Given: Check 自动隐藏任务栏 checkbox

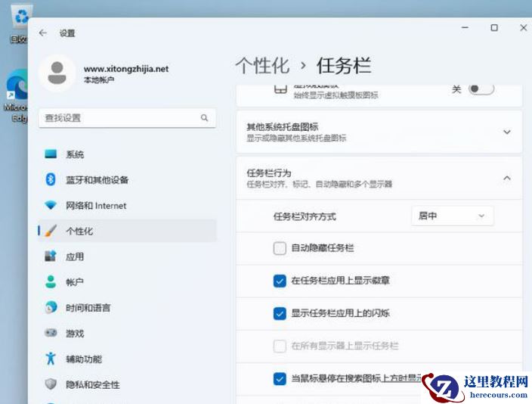Looking at the screenshot, I should click(x=280, y=248).
